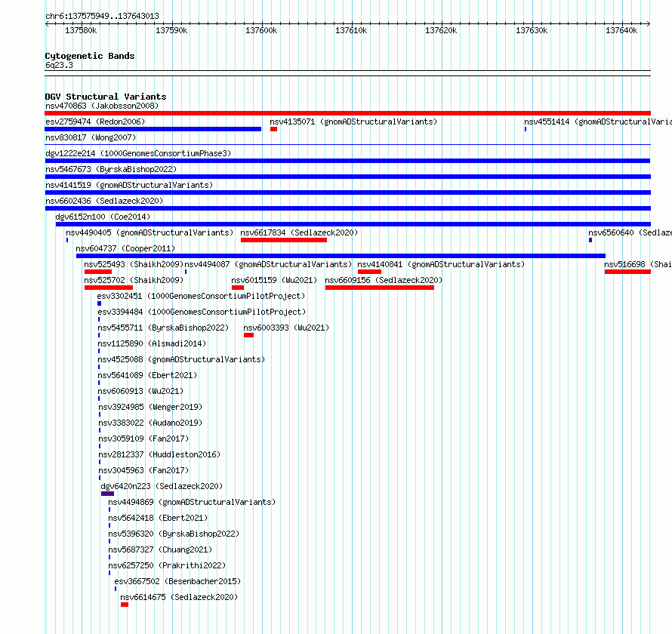Open nsv5687327 (Chuang2021) variant
The height and width of the screenshot is (634, 672).
coord(160,549)
